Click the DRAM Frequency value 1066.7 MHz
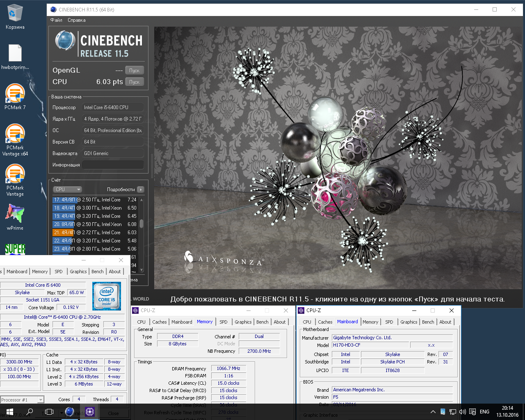Viewport: 525px width, 420px height. [x=228, y=368]
